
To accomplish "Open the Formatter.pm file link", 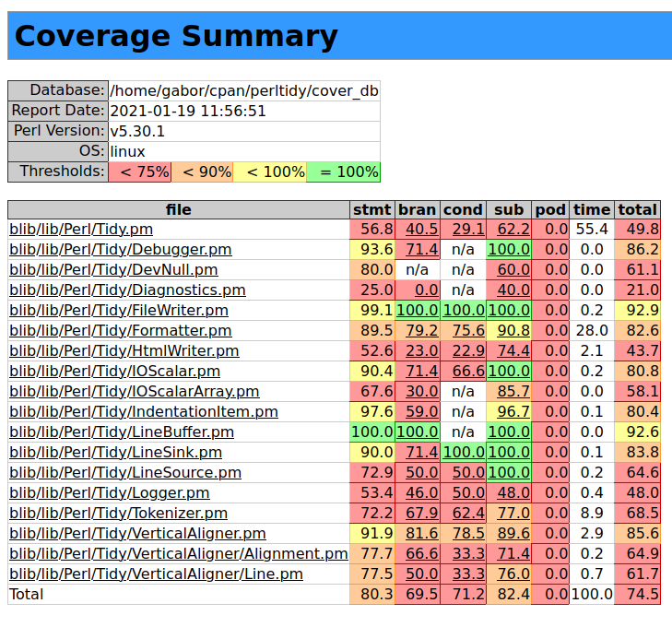I will (120, 331).
